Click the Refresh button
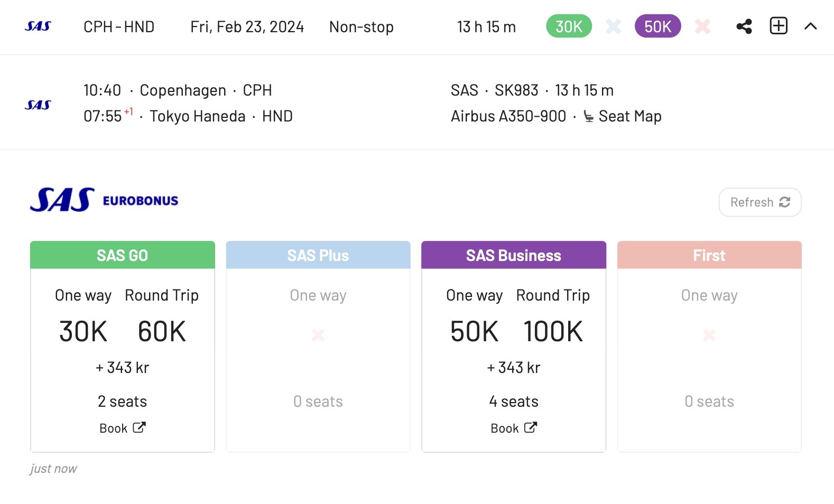The height and width of the screenshot is (504, 834). tap(760, 202)
